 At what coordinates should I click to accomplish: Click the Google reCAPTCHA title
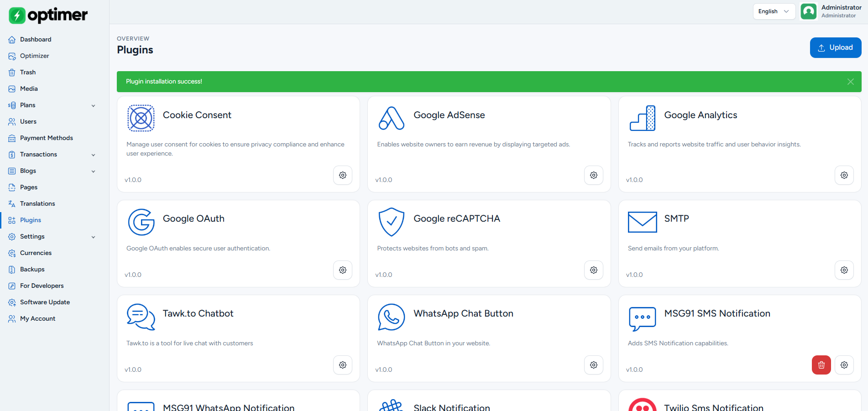coord(457,219)
